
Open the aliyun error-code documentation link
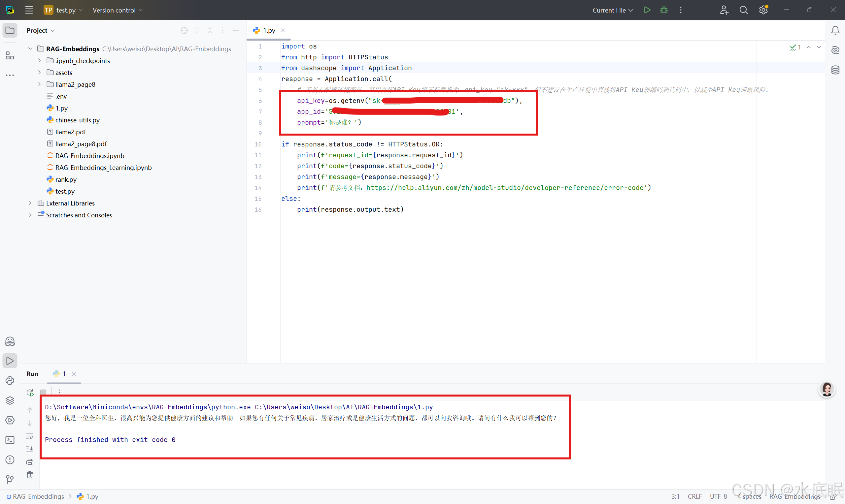tap(505, 188)
